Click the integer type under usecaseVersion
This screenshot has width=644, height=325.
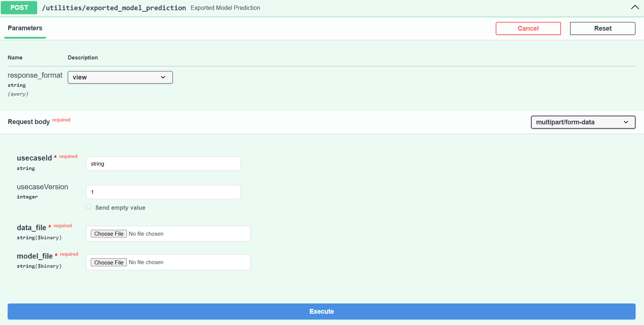27,197
